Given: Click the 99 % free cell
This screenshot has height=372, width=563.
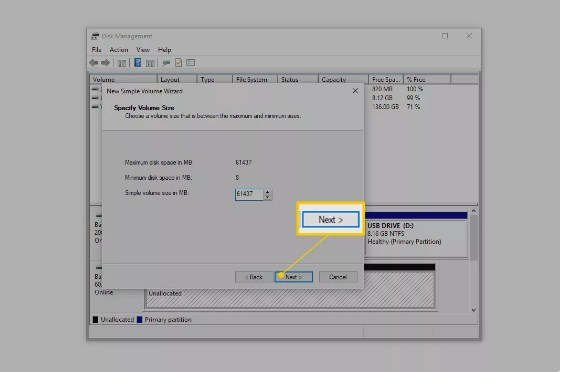Looking at the screenshot, I should [x=413, y=98].
